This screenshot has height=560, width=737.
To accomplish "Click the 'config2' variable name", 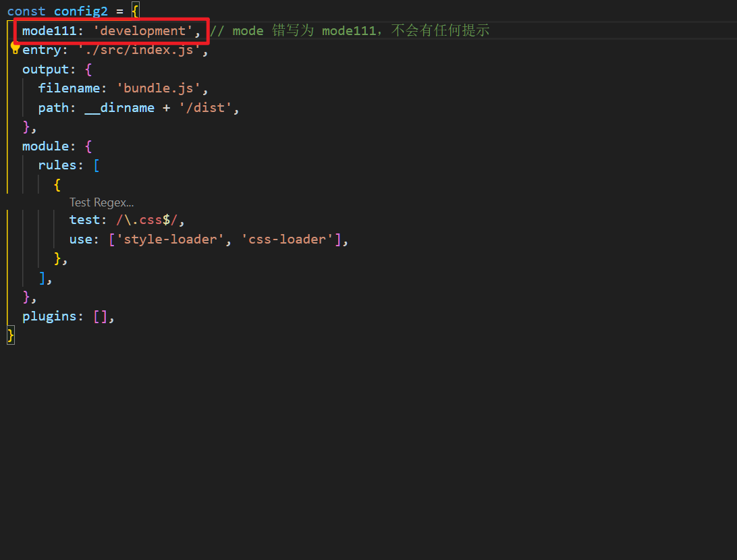I will (x=81, y=11).
